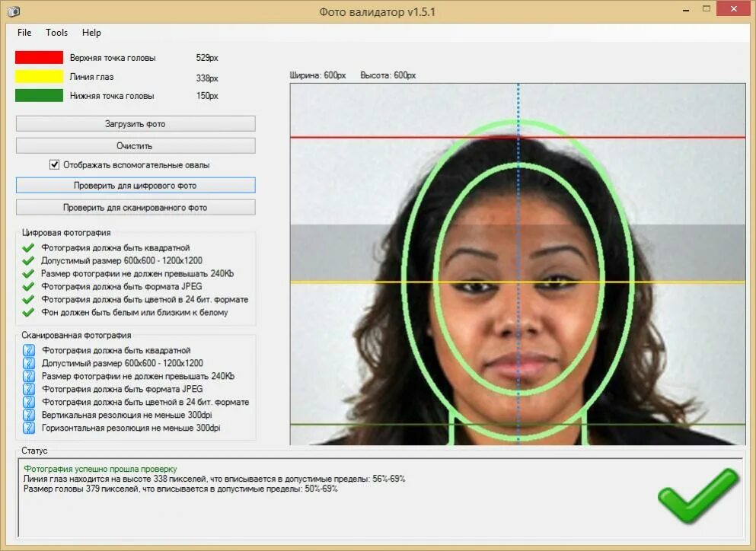Screen dimensions: 756x551
Task: Click question icon next to Вертикальная резолюция
Action: tap(29, 415)
